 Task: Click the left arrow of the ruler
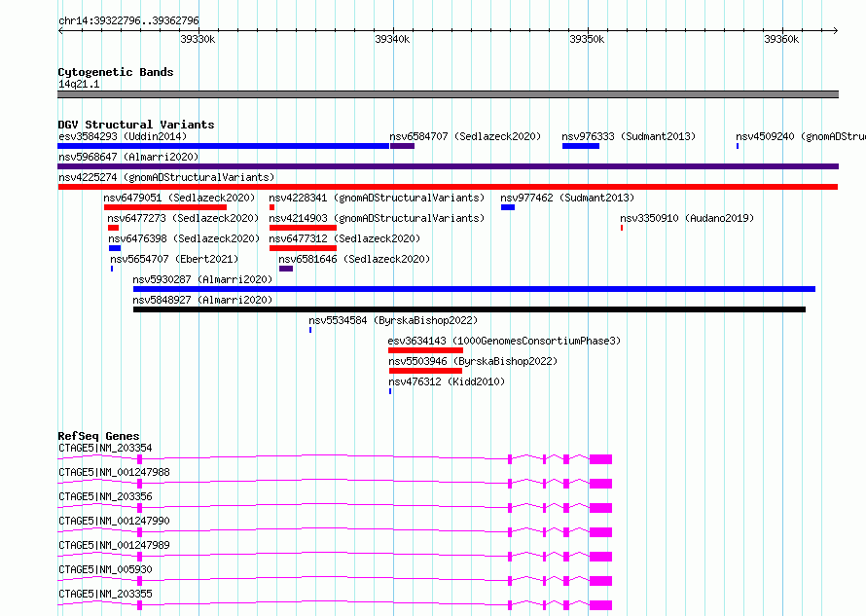coord(60,31)
